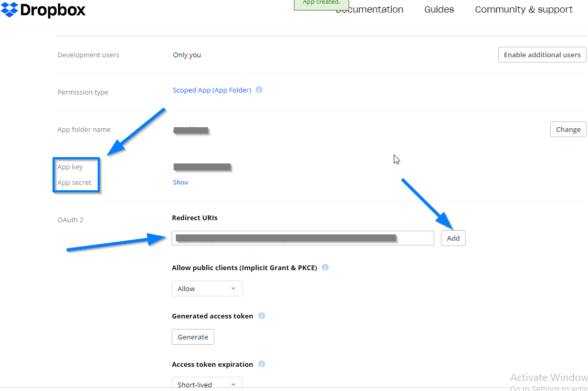
Task: Click the info icon beside Allow public clients
Action: [325, 267]
